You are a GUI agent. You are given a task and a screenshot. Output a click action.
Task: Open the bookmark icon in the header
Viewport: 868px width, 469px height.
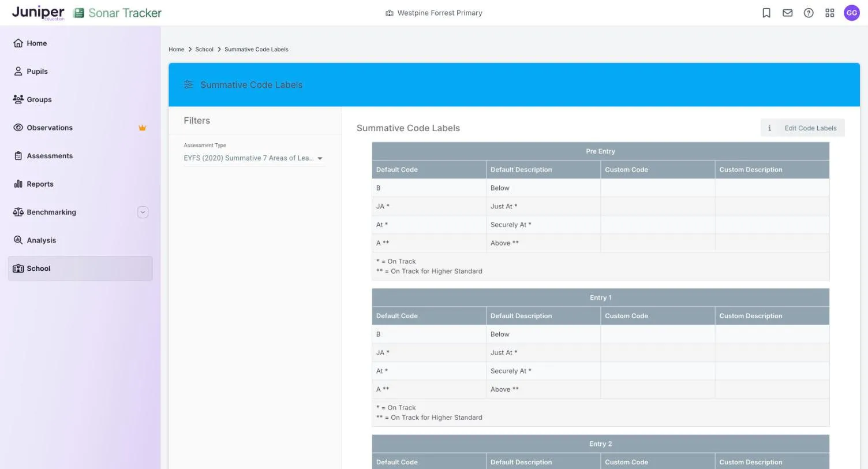coord(766,13)
